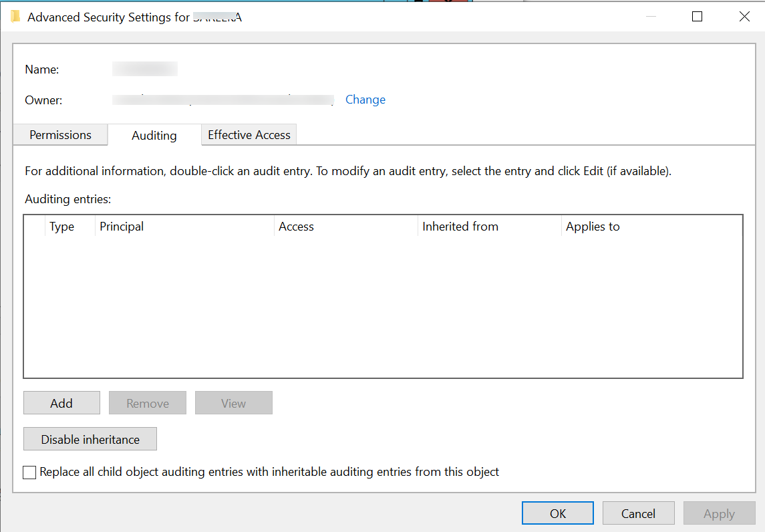The image size is (765, 532).
Task: Open the Effective Access tab
Action: (249, 135)
